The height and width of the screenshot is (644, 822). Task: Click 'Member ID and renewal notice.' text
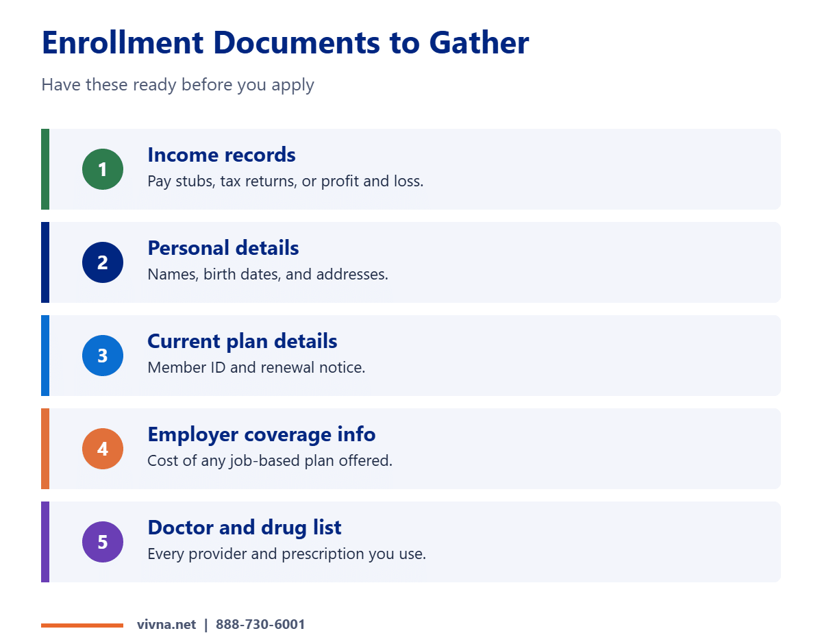pyautogui.click(x=256, y=368)
